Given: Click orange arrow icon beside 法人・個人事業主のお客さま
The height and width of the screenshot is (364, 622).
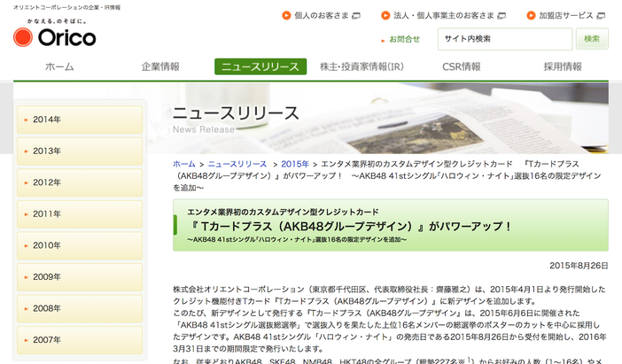Looking at the screenshot, I should click(385, 15).
